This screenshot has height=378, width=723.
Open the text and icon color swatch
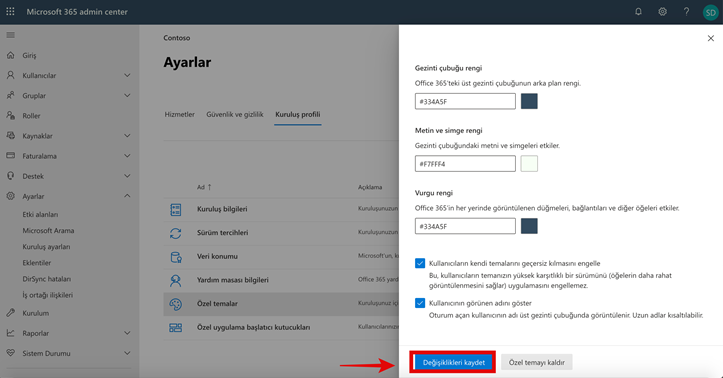pos(529,164)
